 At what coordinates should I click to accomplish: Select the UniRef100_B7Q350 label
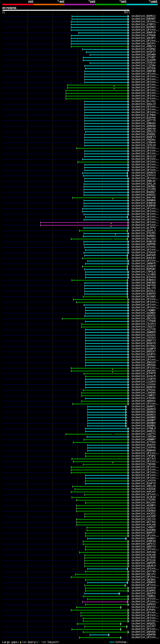(x=143, y=233)
